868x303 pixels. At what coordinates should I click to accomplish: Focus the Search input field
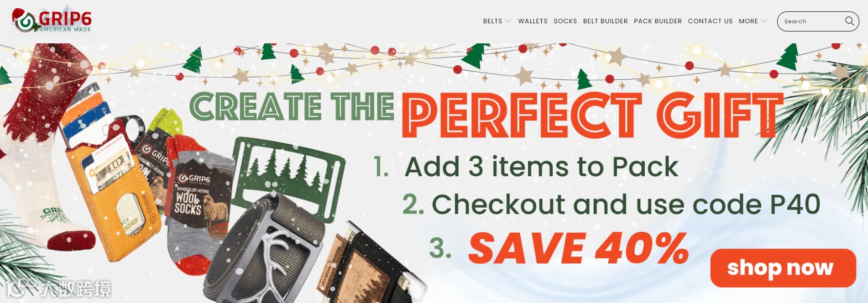click(x=812, y=21)
